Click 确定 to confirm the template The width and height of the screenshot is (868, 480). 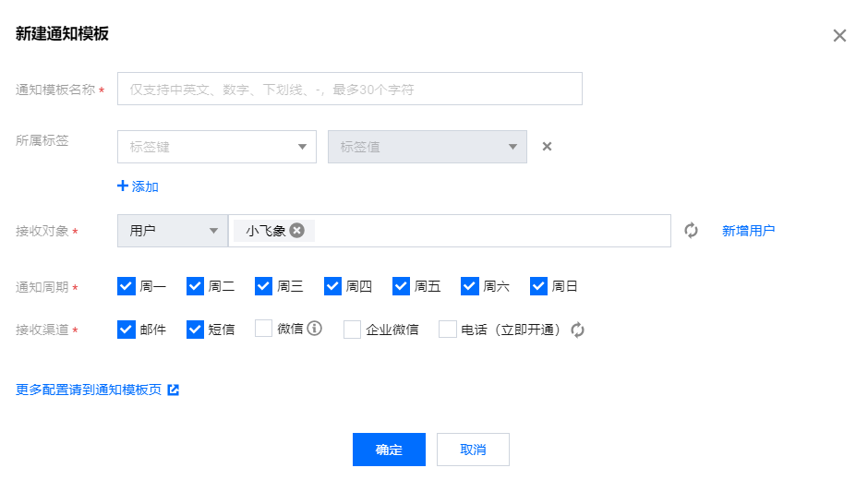pyautogui.click(x=389, y=450)
